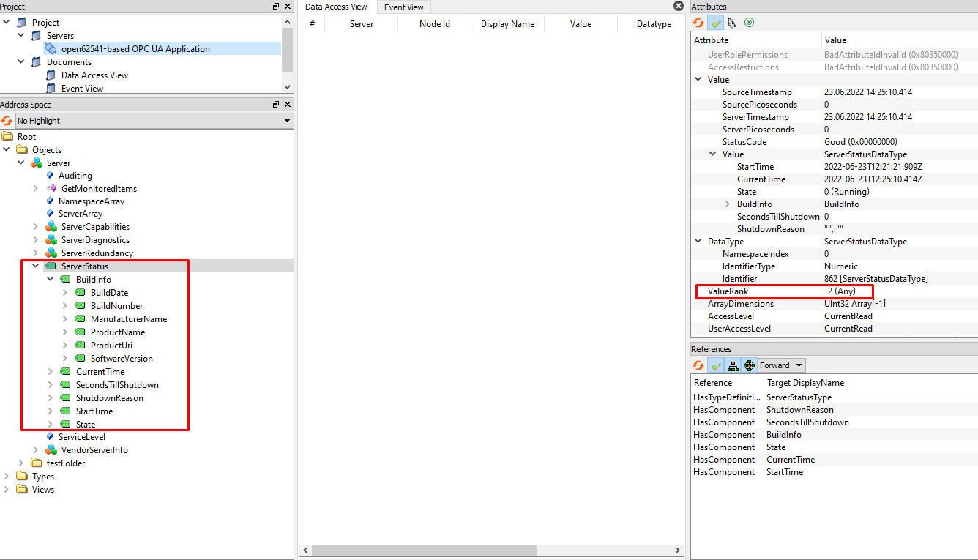Click the open62541-based OPC UA Application server icon

50,48
